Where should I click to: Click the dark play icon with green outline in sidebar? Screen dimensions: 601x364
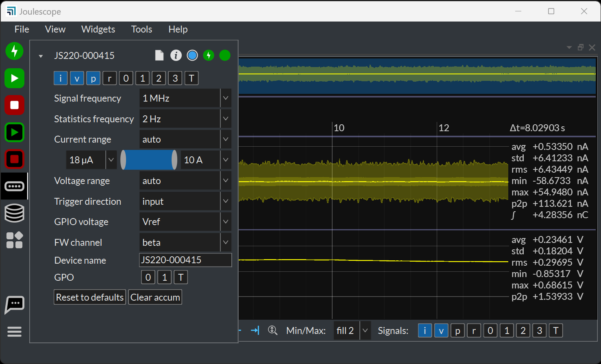pos(15,132)
